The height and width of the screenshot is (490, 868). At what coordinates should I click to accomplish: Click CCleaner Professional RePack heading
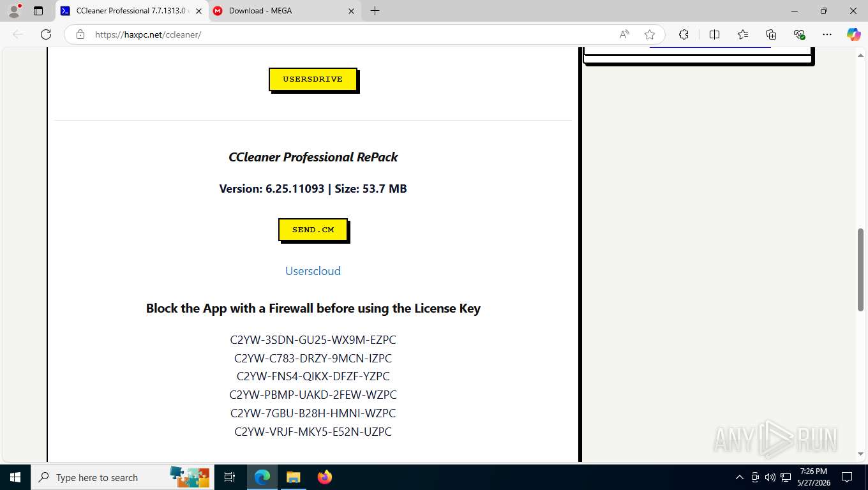pos(313,157)
